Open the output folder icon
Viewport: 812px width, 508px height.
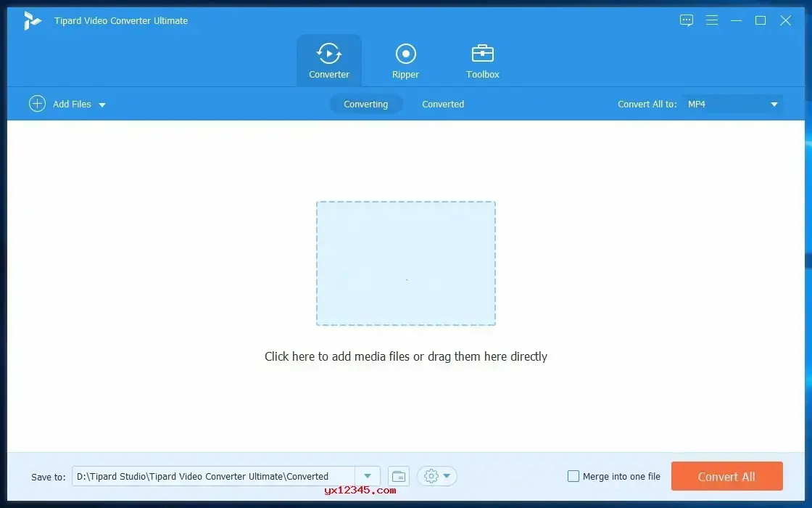coord(399,476)
